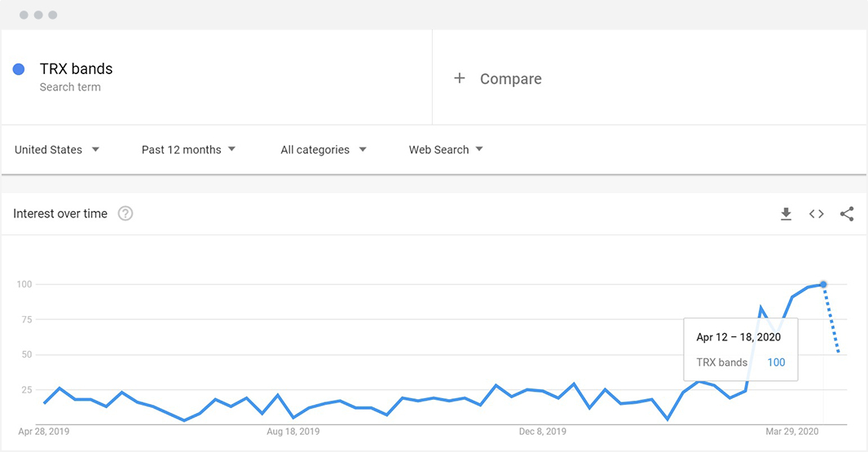Click the Interest over time heading
868x452 pixels.
click(x=60, y=213)
